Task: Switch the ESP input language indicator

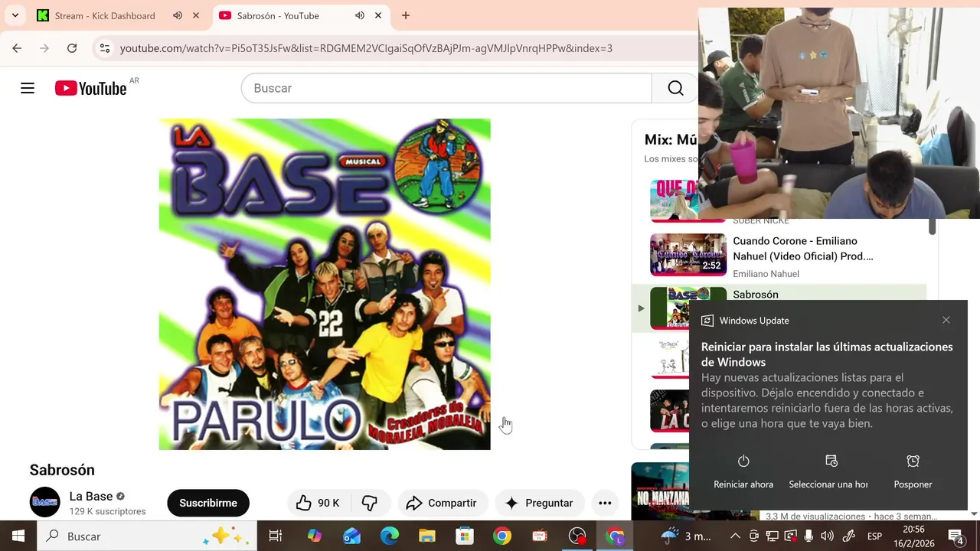Action: 874,536
